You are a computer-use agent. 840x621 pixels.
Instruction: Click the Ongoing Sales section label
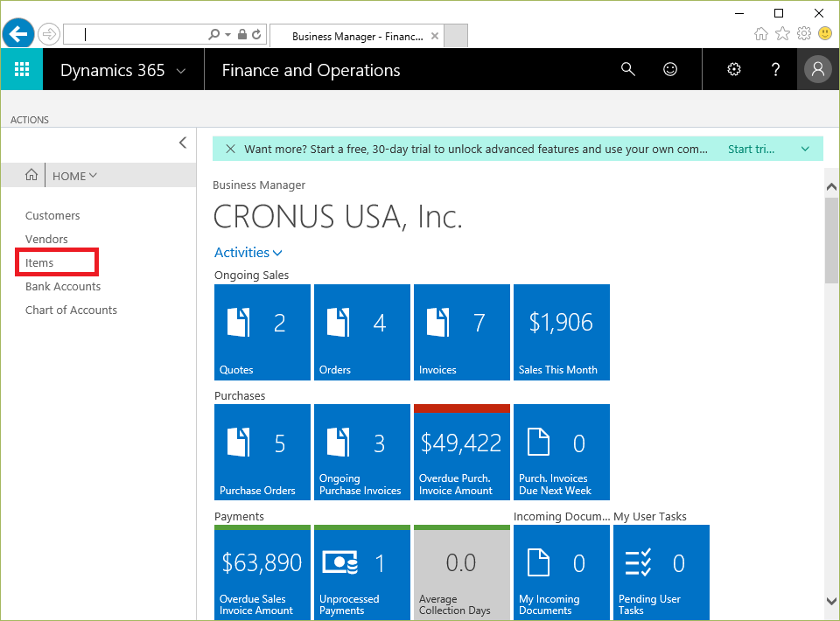(251, 275)
